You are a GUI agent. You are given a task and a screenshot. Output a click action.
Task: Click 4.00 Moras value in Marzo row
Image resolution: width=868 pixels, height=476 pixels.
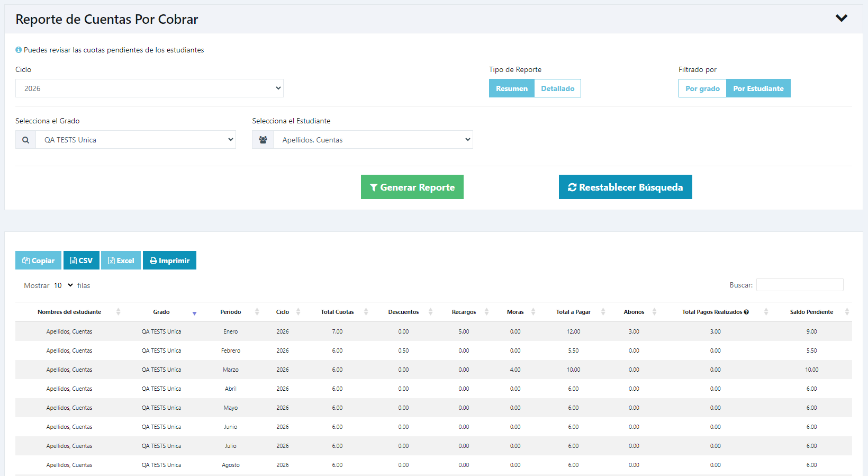(515, 370)
